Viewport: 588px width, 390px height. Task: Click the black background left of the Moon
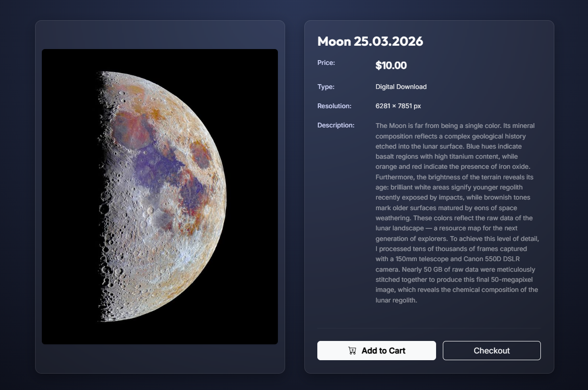[x=67, y=192]
